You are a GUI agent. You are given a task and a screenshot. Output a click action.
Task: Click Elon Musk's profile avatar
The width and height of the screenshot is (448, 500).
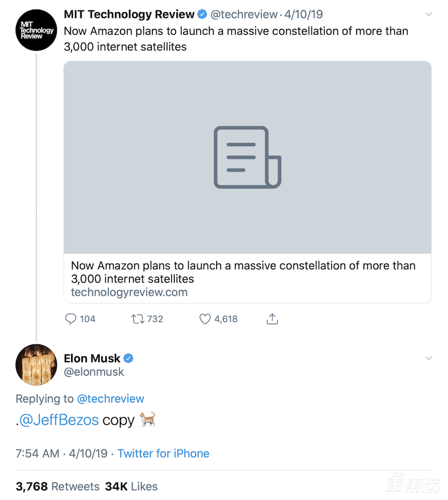(36, 365)
